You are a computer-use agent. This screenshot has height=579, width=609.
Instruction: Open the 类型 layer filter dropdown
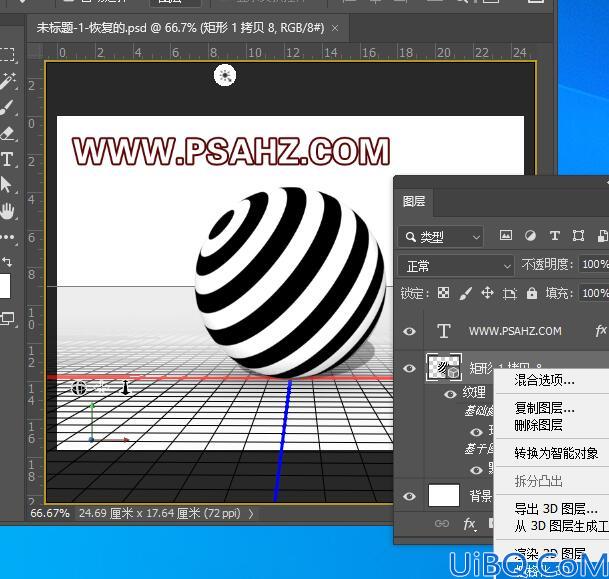pos(440,237)
